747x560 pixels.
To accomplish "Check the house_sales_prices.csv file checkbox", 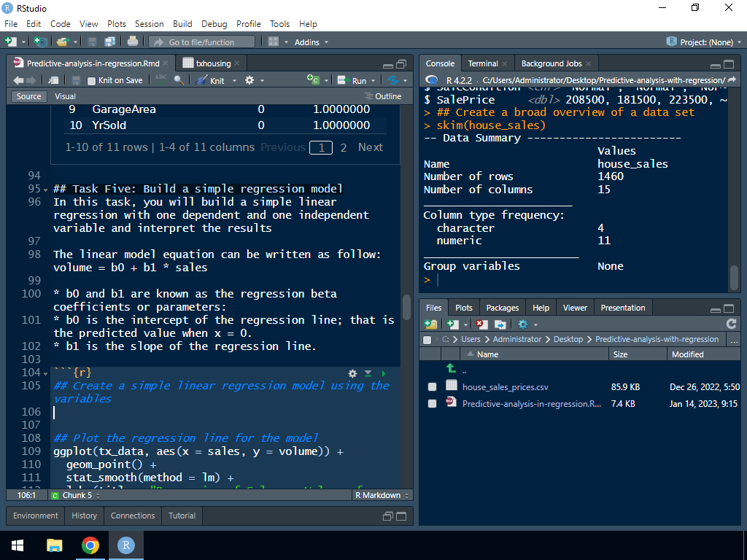I will coord(432,387).
